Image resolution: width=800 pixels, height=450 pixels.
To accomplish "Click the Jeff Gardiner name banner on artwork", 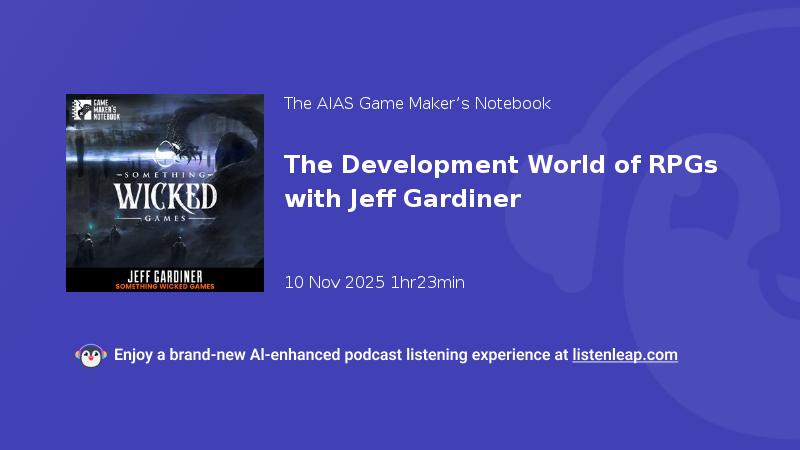I will click(x=165, y=280).
